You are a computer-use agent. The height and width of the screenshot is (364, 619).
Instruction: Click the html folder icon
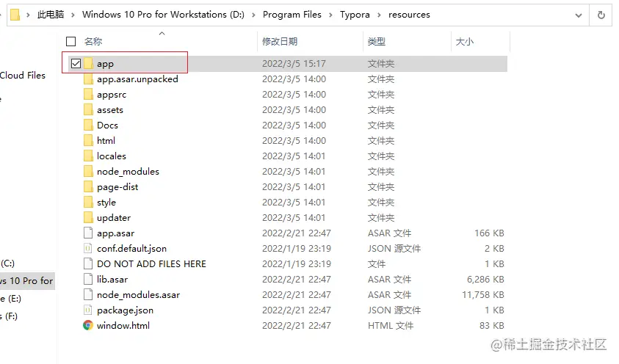pos(88,140)
